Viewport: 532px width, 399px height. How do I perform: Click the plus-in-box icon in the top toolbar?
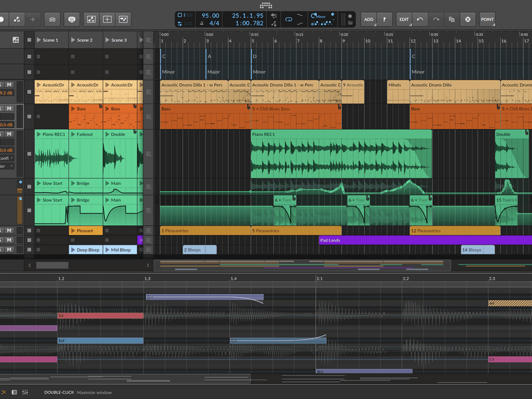(107, 20)
